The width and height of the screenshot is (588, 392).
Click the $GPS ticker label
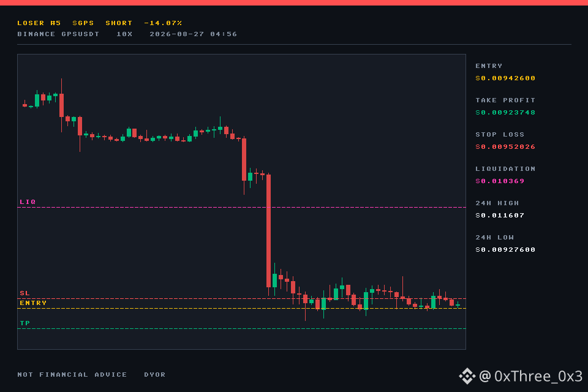tap(83, 23)
